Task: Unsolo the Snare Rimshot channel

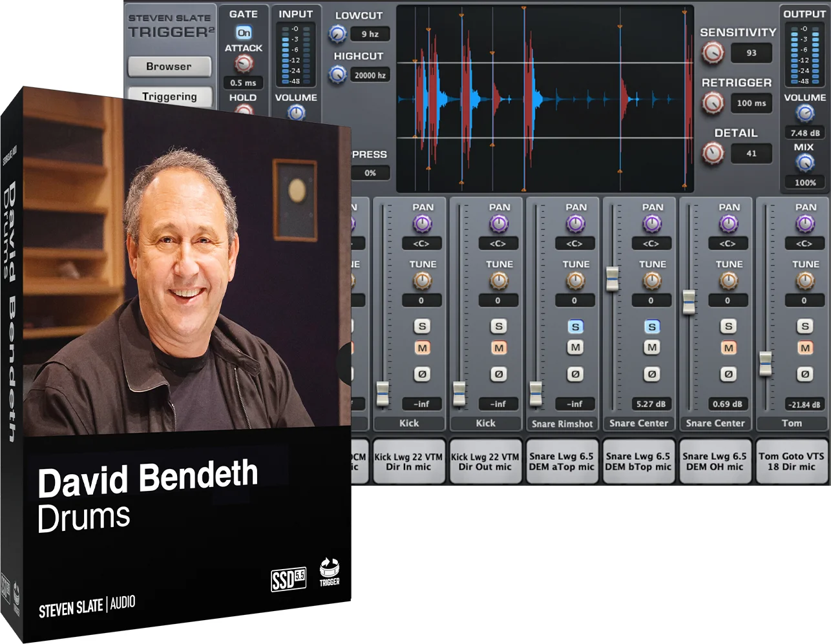Action: pos(575,326)
